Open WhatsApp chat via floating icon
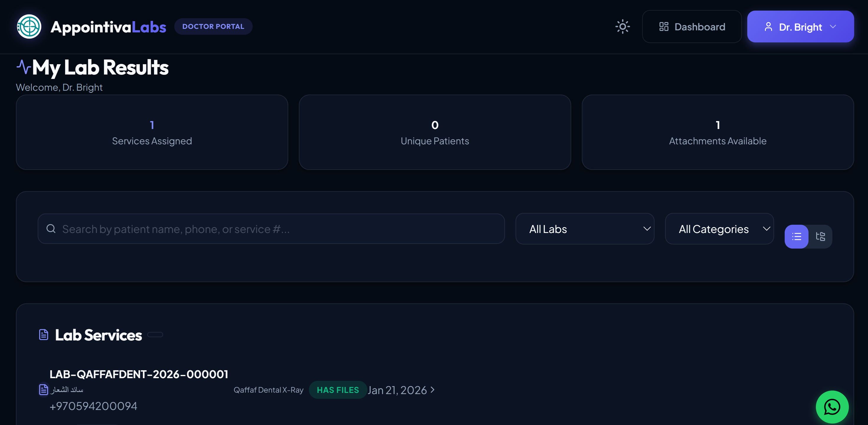Image resolution: width=868 pixels, height=425 pixels. click(832, 407)
